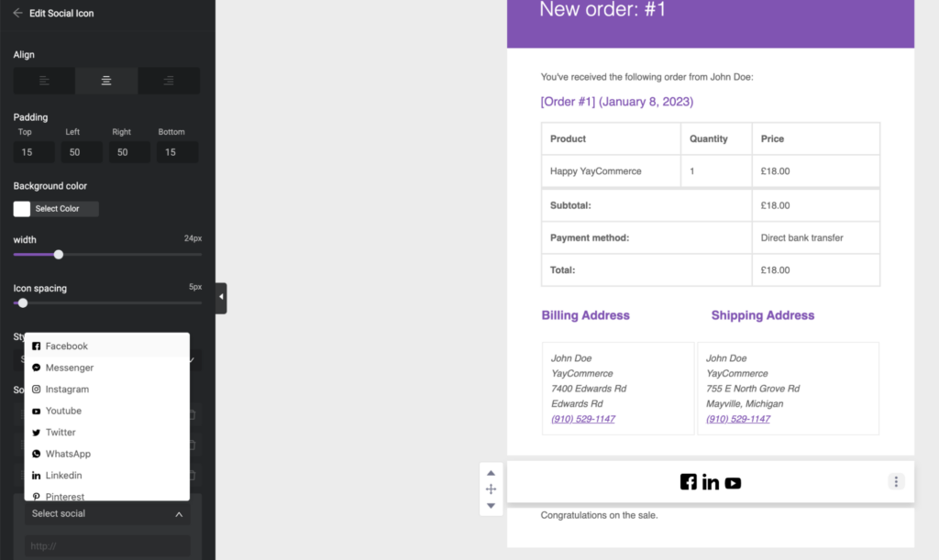Image resolution: width=939 pixels, height=560 pixels.
Task: Open the three-dot block options menu
Action: (x=896, y=481)
